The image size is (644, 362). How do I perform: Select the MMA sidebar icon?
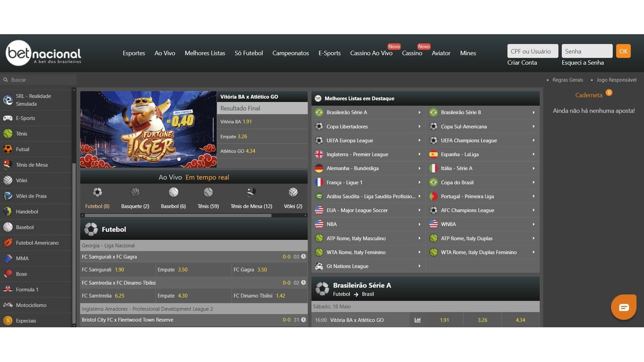[x=8, y=258]
